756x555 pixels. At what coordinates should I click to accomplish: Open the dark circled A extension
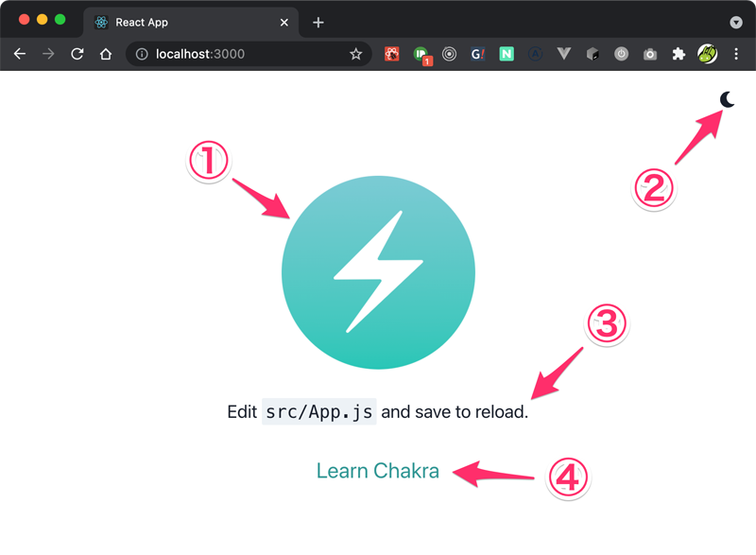[x=535, y=54]
